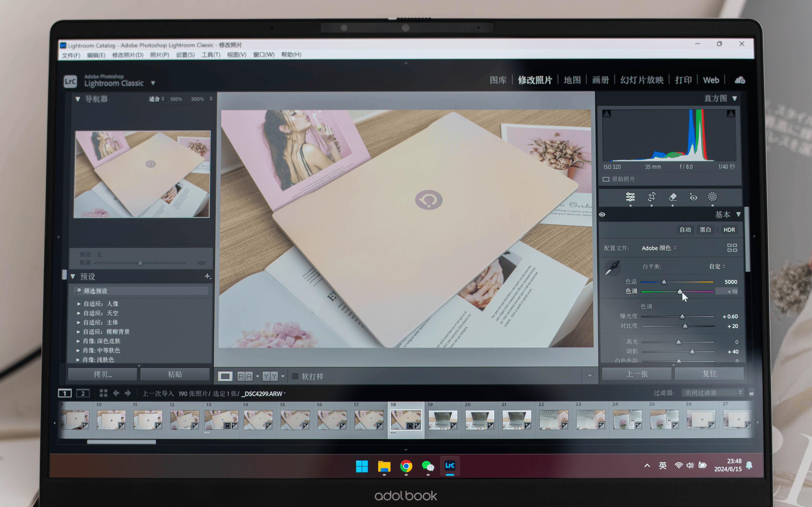Click the 拷贝... button
The height and width of the screenshot is (507, 812).
coord(103,374)
